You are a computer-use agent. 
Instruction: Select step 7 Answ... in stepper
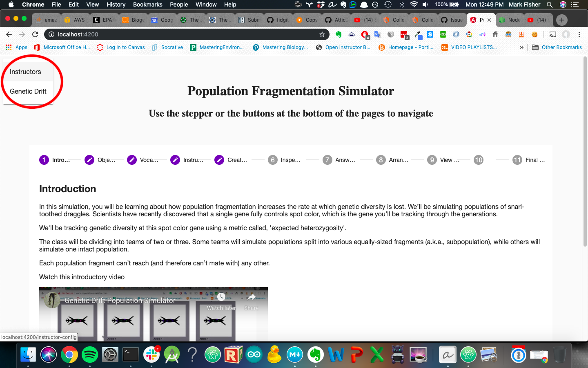[x=339, y=160]
